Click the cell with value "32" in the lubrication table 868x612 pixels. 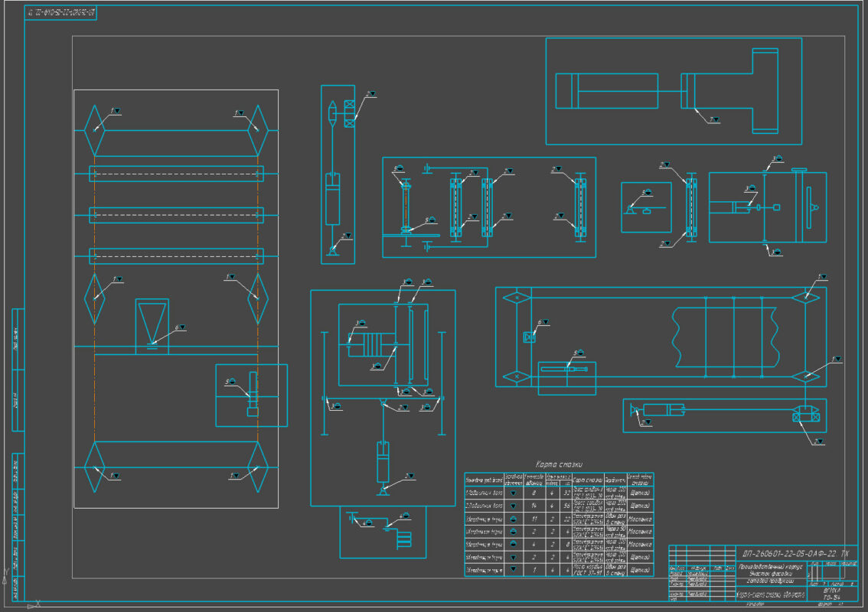tap(567, 493)
